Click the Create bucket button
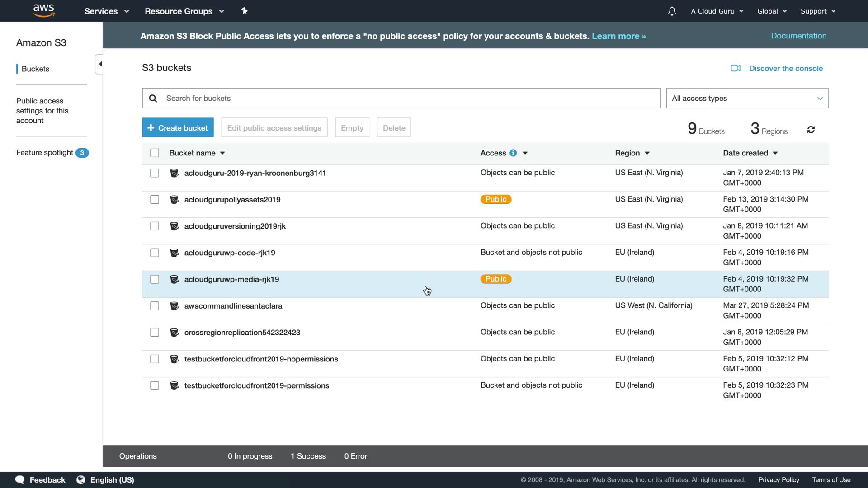Viewport: 868px width, 488px height. [178, 128]
